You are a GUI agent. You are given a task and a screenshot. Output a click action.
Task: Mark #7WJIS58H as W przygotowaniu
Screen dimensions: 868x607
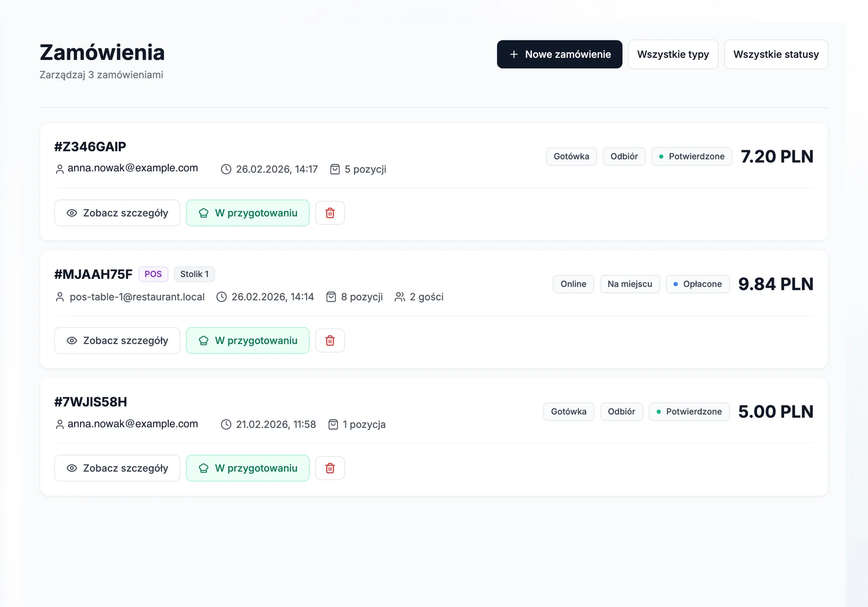248,468
